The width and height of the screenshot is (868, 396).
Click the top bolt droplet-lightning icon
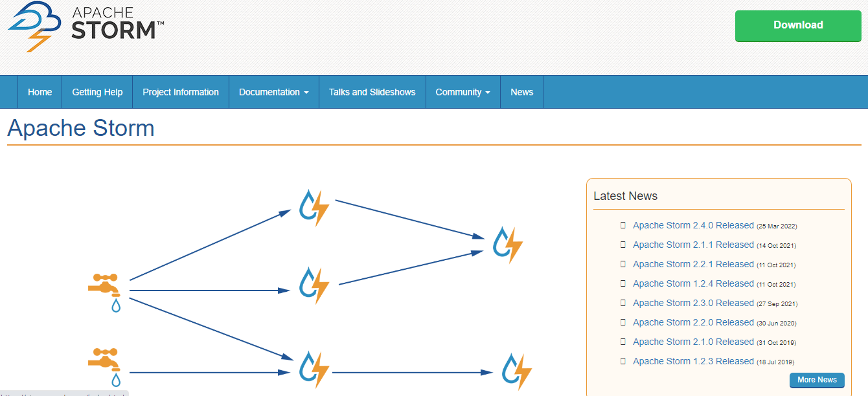(x=314, y=207)
